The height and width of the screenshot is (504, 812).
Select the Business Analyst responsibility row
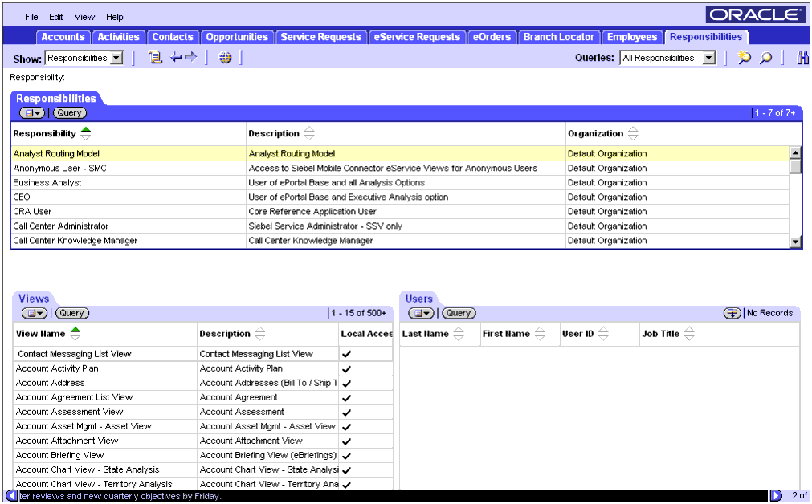[400, 183]
